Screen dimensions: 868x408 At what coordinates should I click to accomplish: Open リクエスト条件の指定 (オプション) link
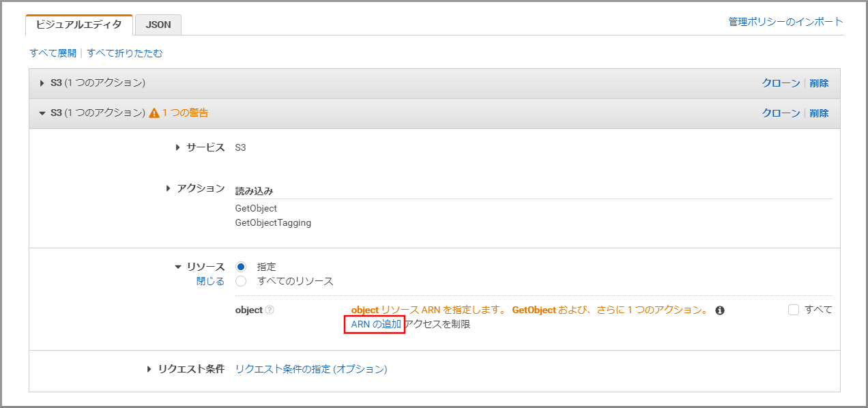point(311,369)
